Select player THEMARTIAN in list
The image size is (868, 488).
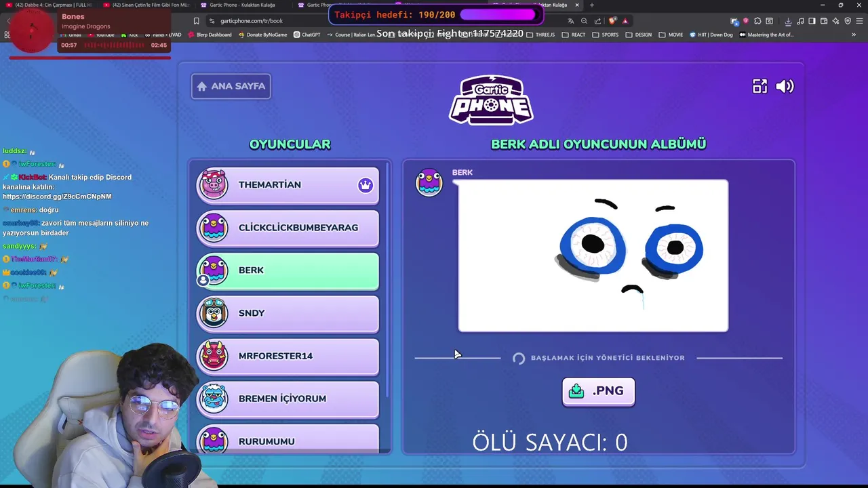288,185
